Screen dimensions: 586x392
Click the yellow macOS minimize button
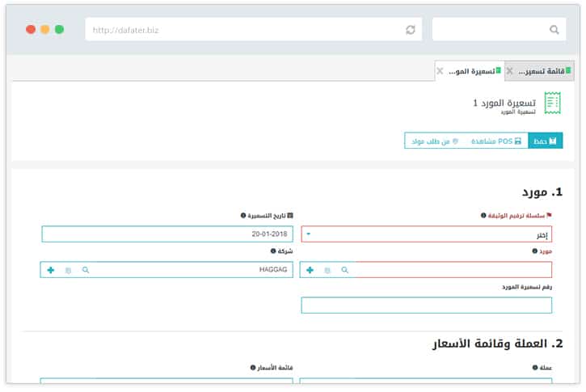tap(44, 29)
